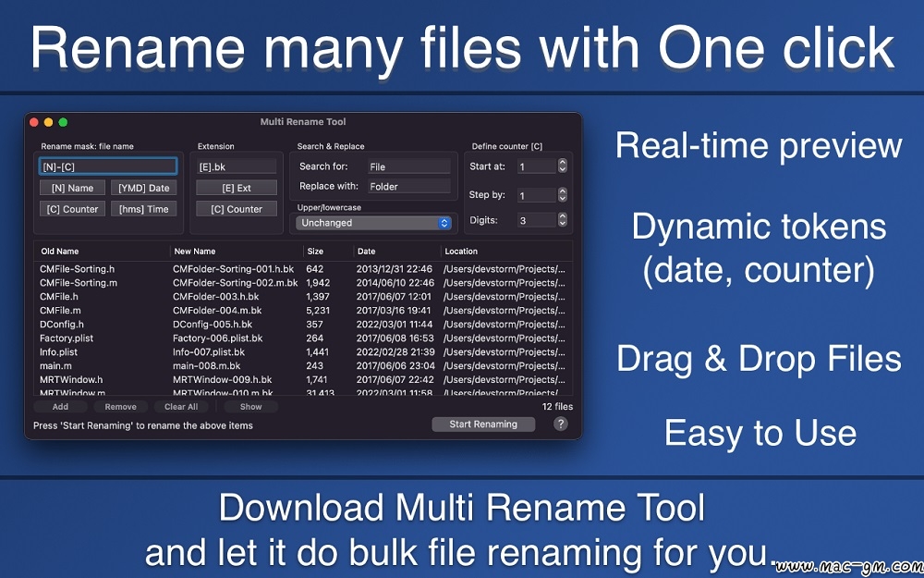924x578 pixels.
Task: Maximize the window with the green button
Action: pos(63,122)
